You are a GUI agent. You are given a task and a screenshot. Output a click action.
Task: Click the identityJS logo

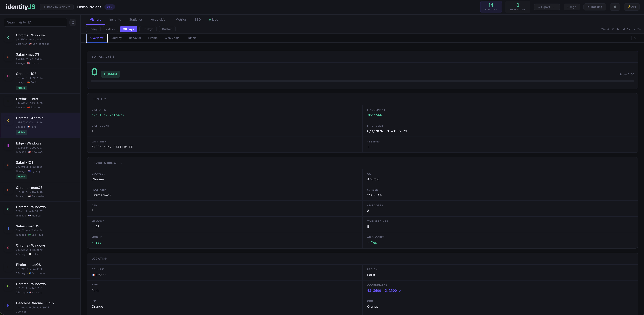[20, 7]
